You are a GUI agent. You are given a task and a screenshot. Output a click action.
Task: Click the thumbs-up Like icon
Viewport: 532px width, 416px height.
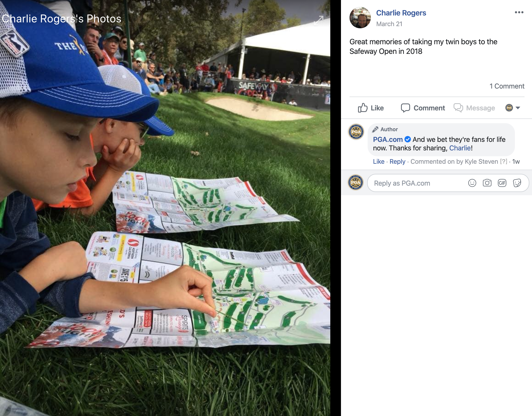click(363, 108)
